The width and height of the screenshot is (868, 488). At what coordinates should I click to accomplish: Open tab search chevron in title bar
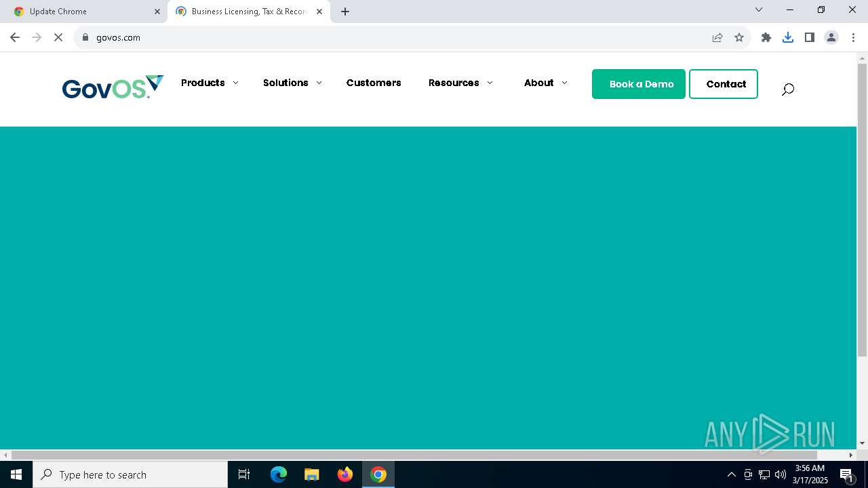[x=759, y=9]
